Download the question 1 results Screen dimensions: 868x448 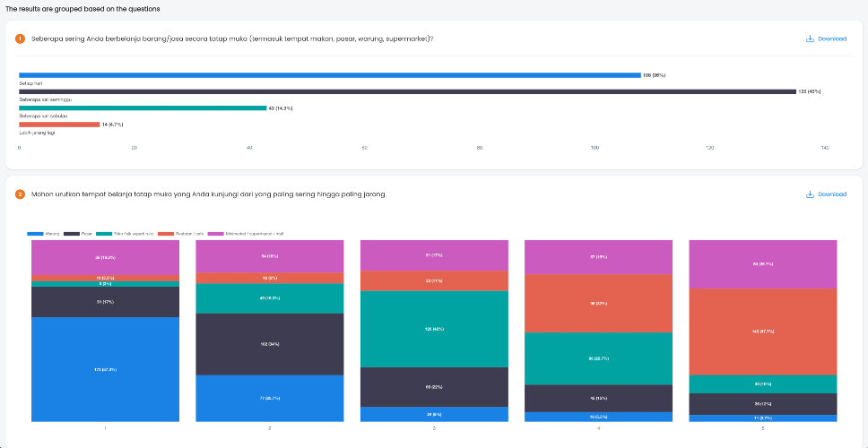click(825, 39)
